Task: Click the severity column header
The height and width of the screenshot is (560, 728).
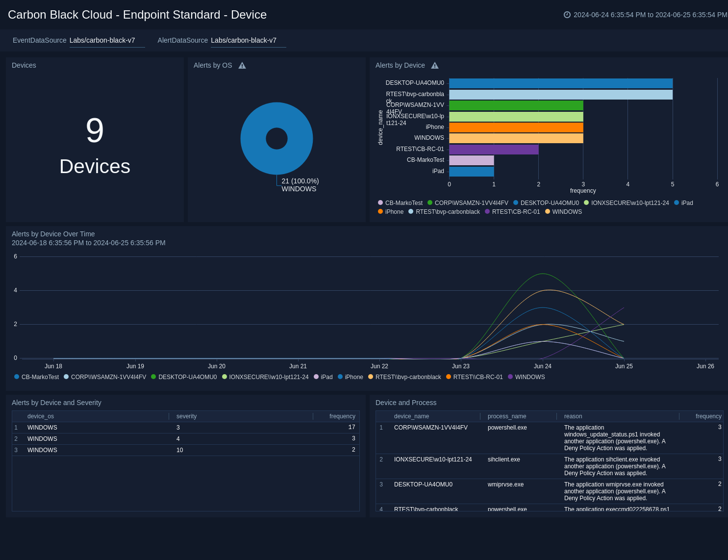Action: pyautogui.click(x=186, y=416)
